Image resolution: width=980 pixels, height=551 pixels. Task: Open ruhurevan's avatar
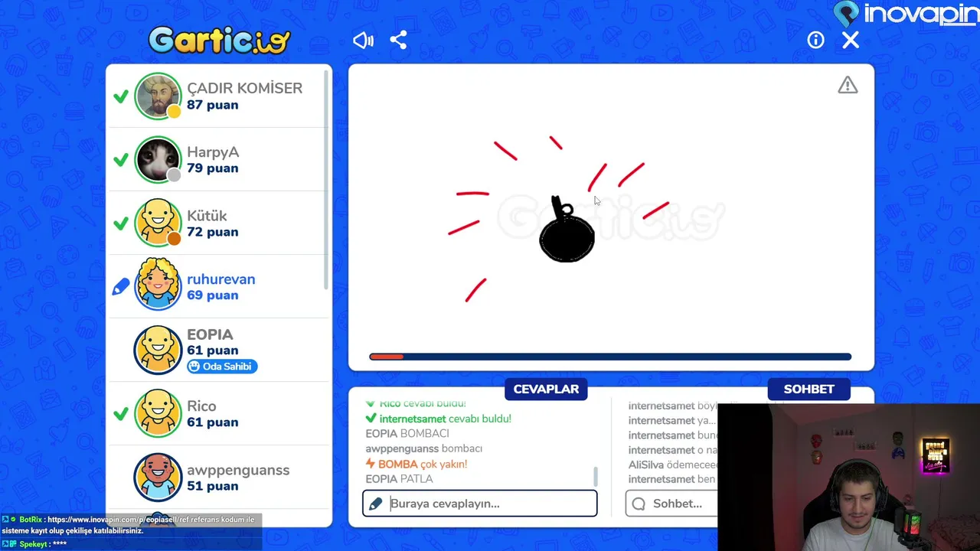click(x=158, y=286)
